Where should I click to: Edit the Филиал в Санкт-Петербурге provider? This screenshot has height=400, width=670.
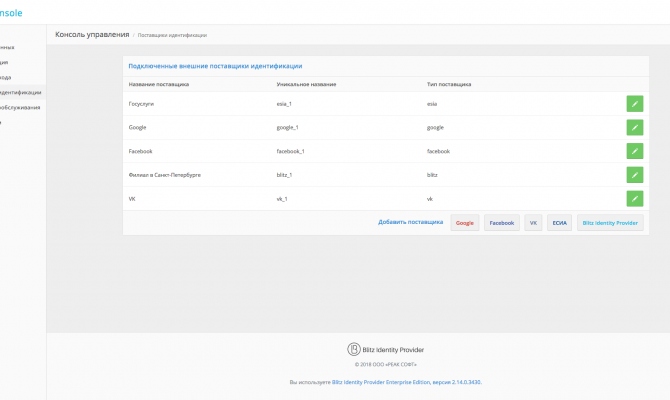coord(634,175)
